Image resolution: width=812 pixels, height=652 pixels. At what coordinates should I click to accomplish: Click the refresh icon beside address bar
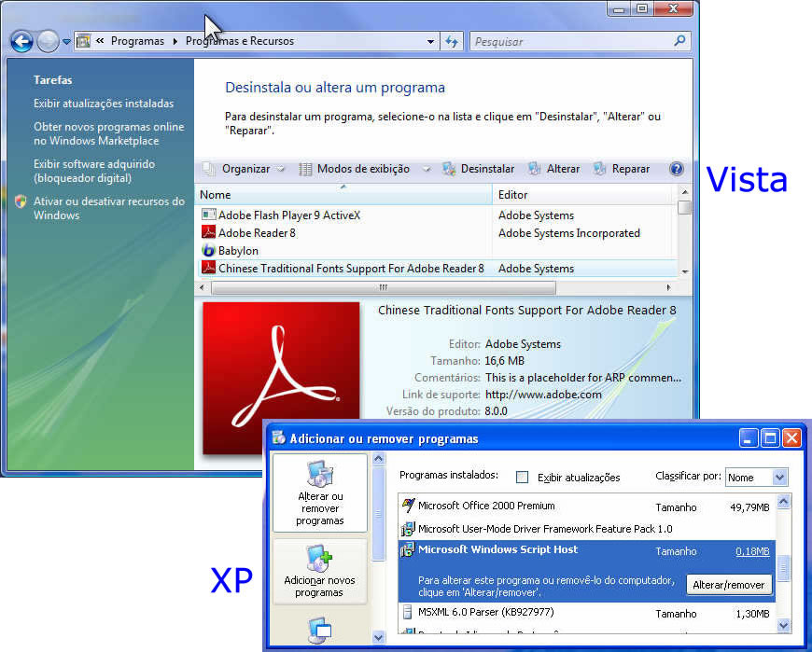[x=453, y=41]
